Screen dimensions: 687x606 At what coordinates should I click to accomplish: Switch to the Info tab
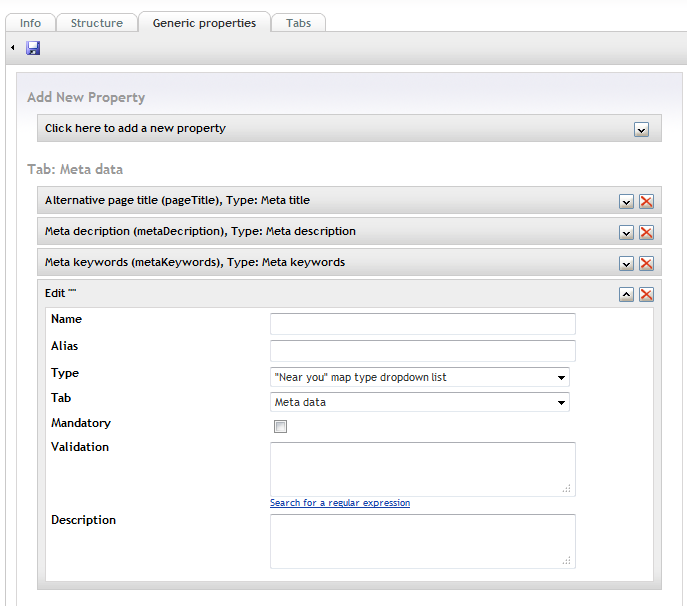30,23
